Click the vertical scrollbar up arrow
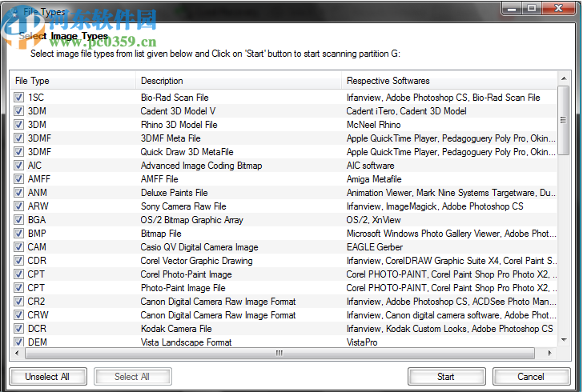The image size is (583, 392). coord(564,78)
